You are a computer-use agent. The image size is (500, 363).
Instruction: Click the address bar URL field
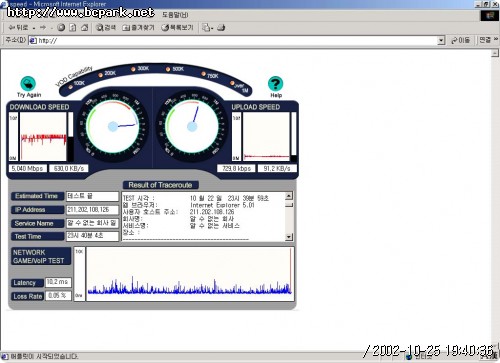tap(233, 41)
